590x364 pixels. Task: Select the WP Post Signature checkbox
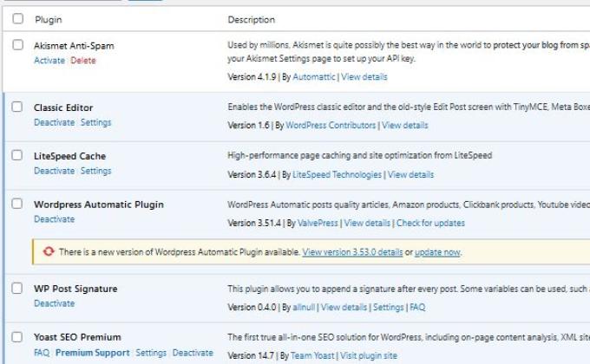coord(17,288)
